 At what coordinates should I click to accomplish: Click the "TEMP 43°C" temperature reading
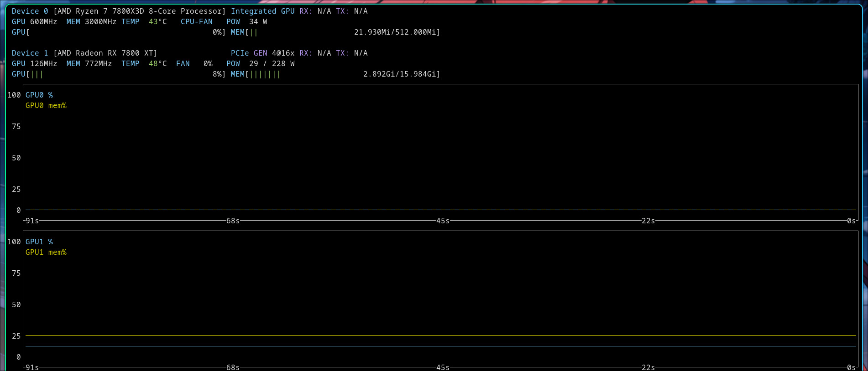click(144, 21)
